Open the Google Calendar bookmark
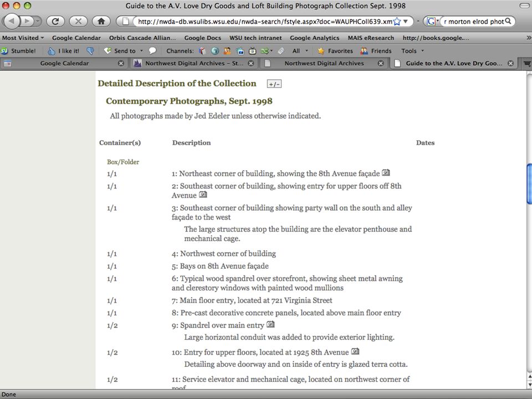The image size is (532, 399). 76,38
